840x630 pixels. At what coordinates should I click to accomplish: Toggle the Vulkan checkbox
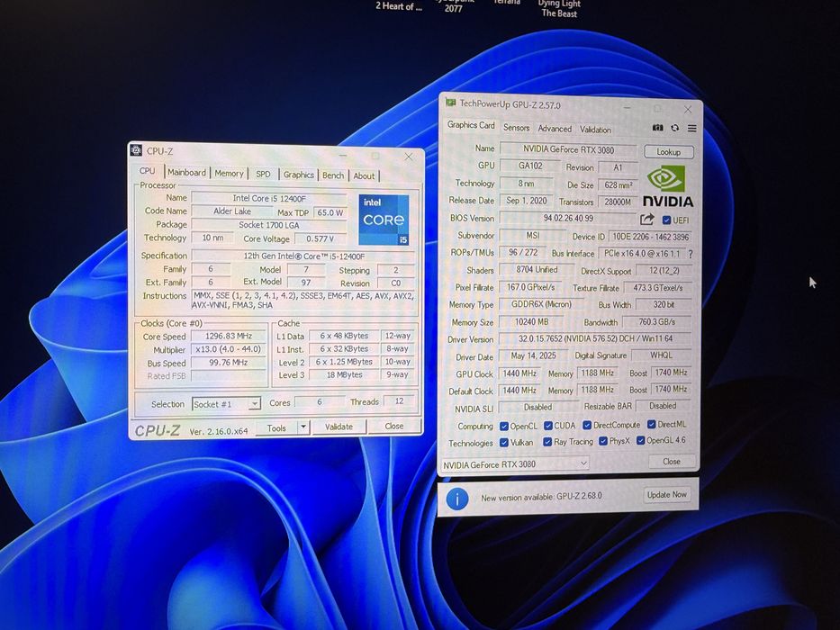coord(503,443)
